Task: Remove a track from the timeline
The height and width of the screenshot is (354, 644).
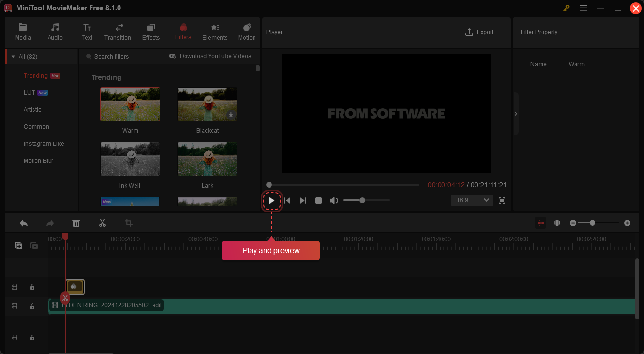Action: tap(34, 246)
